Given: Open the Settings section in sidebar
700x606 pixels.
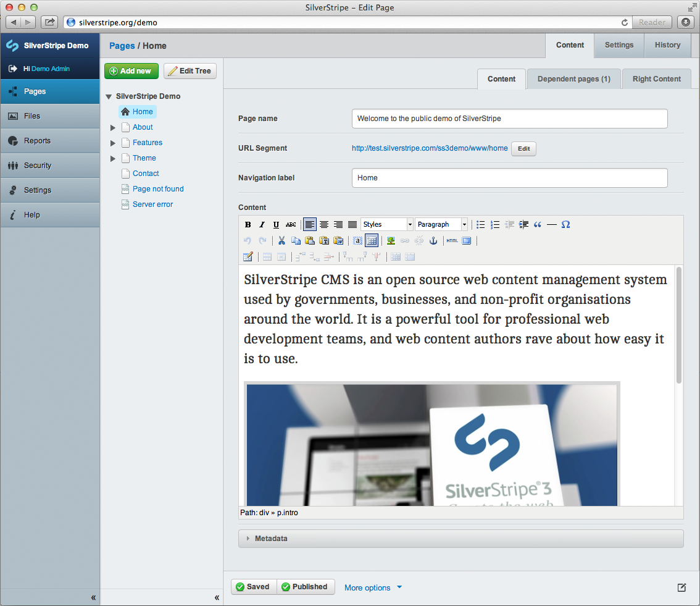Looking at the screenshot, I should (50, 190).
